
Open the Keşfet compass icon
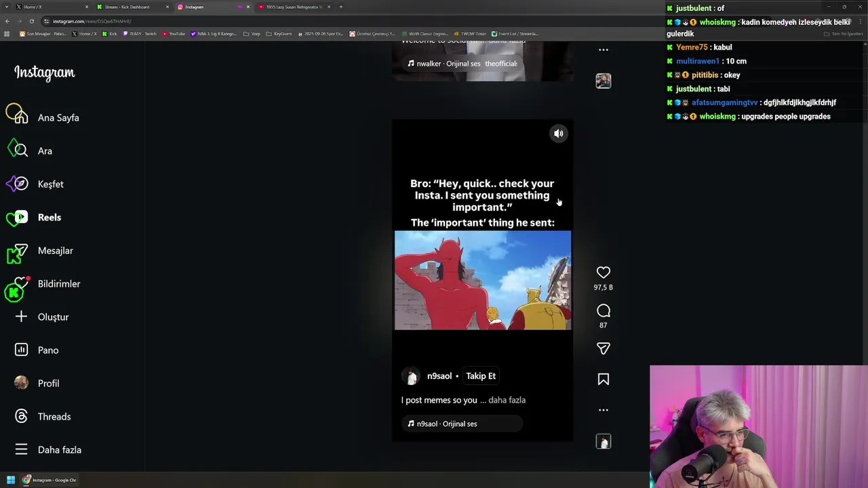(x=21, y=184)
